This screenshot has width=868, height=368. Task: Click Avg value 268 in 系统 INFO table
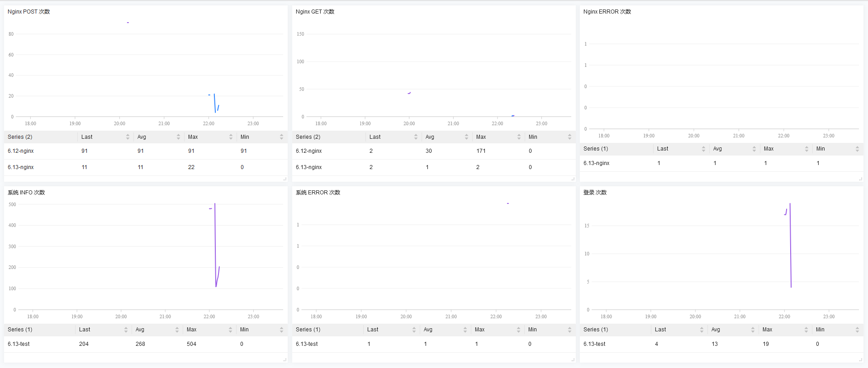pos(140,344)
